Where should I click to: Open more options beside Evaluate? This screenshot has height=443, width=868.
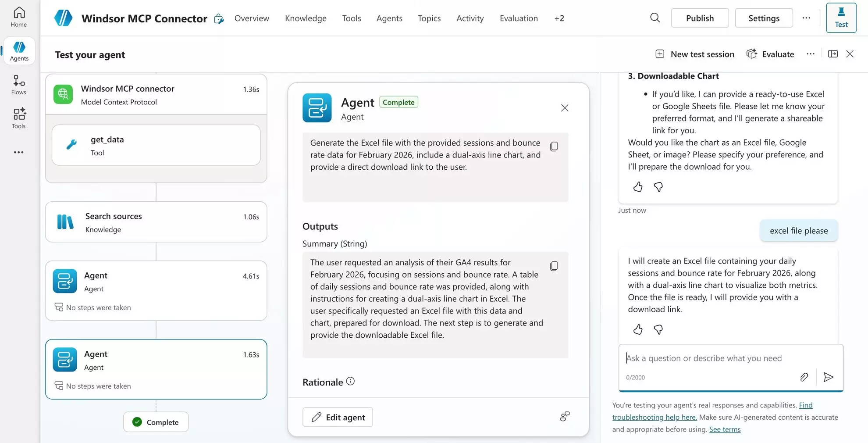pyautogui.click(x=810, y=54)
